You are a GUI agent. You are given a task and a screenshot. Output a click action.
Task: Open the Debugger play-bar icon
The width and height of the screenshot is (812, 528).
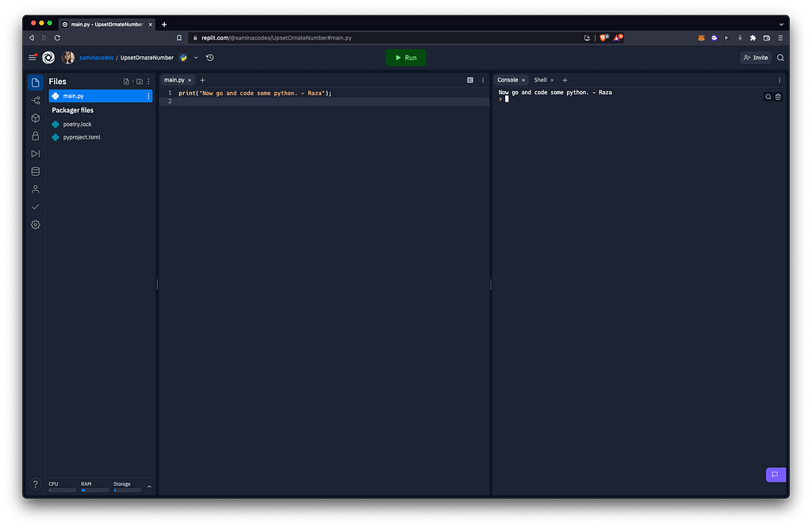(x=35, y=154)
